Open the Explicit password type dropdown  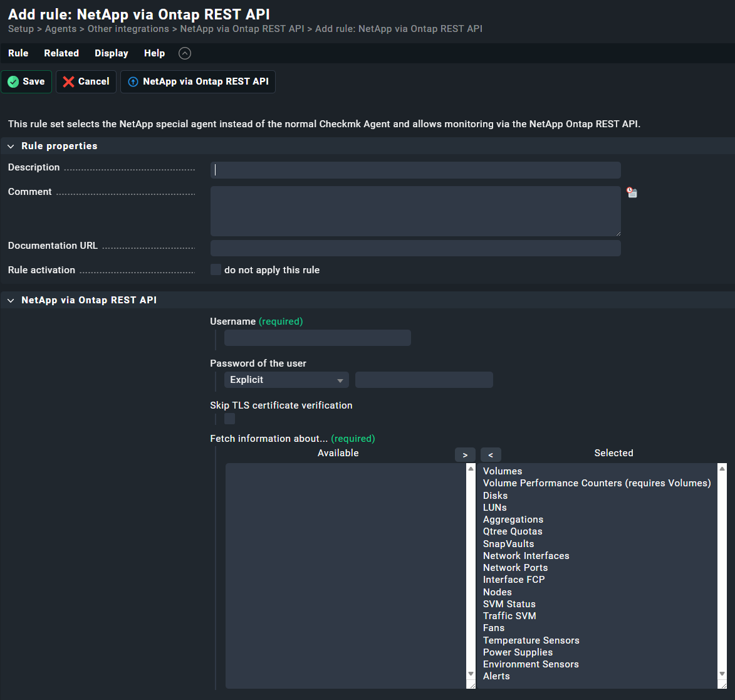coord(286,380)
